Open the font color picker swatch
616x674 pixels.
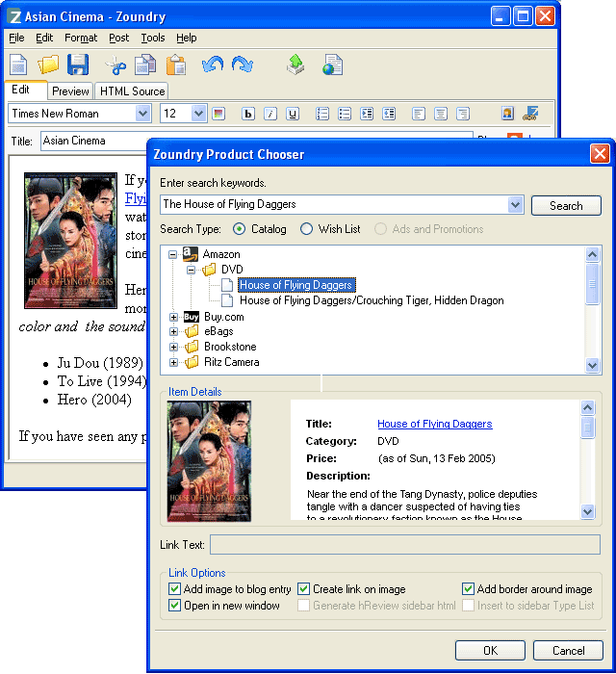218,114
